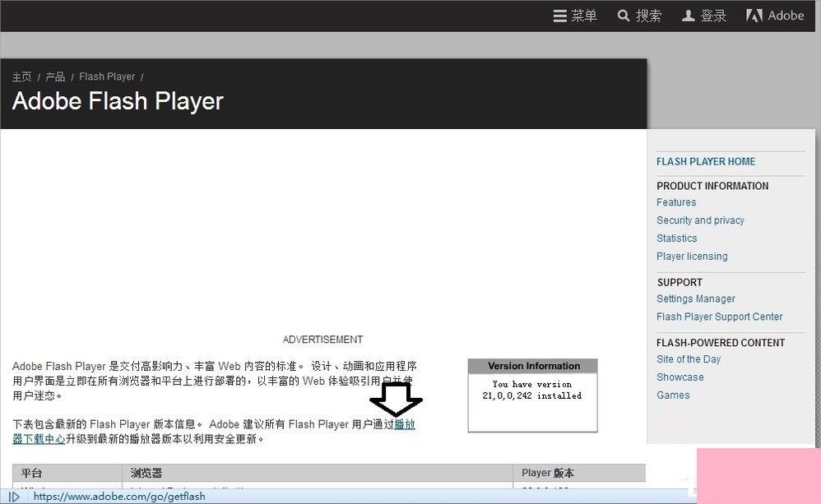Open Flash Player Support Center link

pos(720,317)
